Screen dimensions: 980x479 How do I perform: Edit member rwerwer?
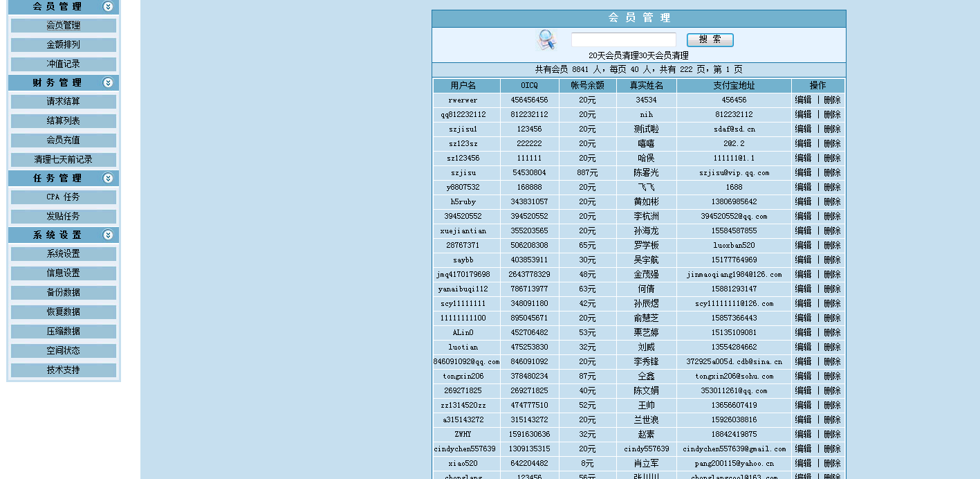coord(803,100)
